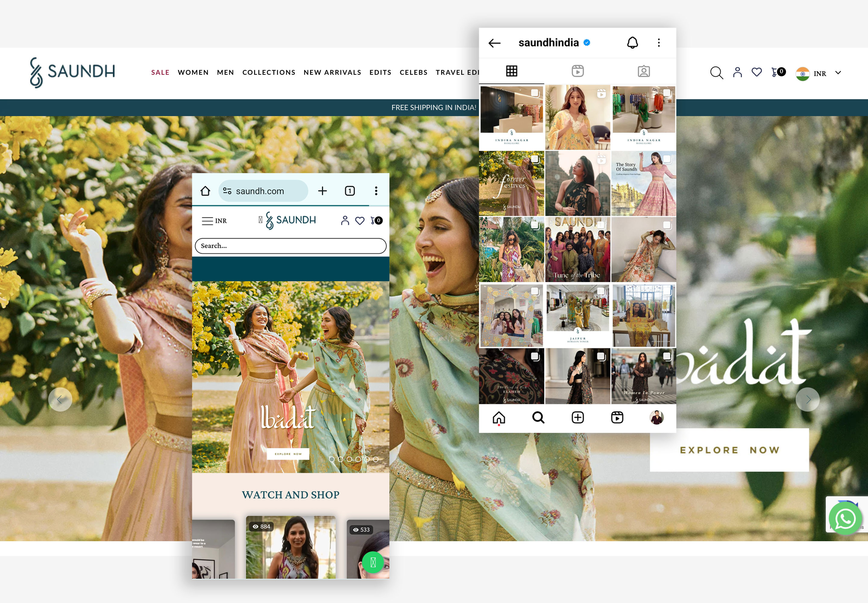
Task: Tap Instagram bottom reels icon
Action: point(617,418)
